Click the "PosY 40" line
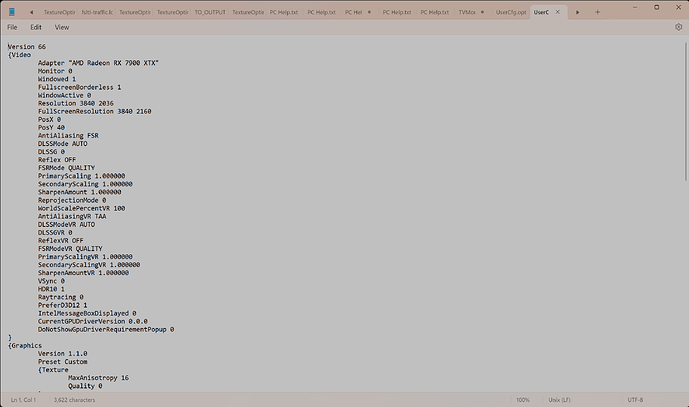Image resolution: width=689 pixels, height=407 pixels. click(x=51, y=127)
